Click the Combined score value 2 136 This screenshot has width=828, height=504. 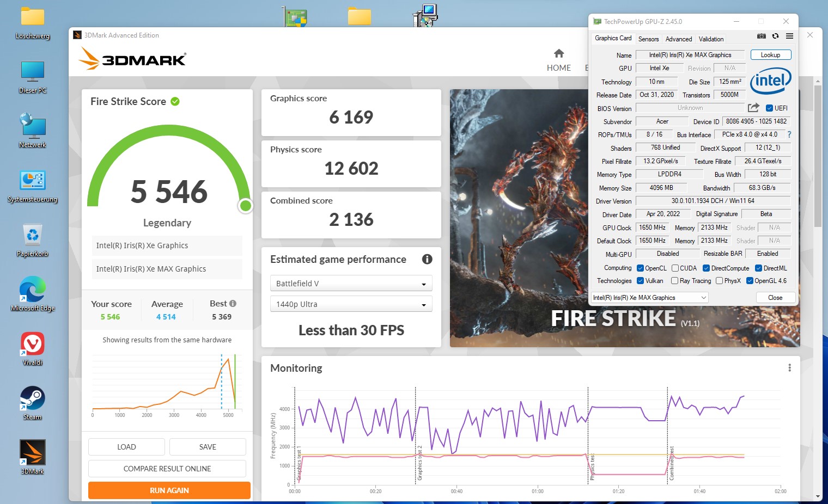click(351, 219)
